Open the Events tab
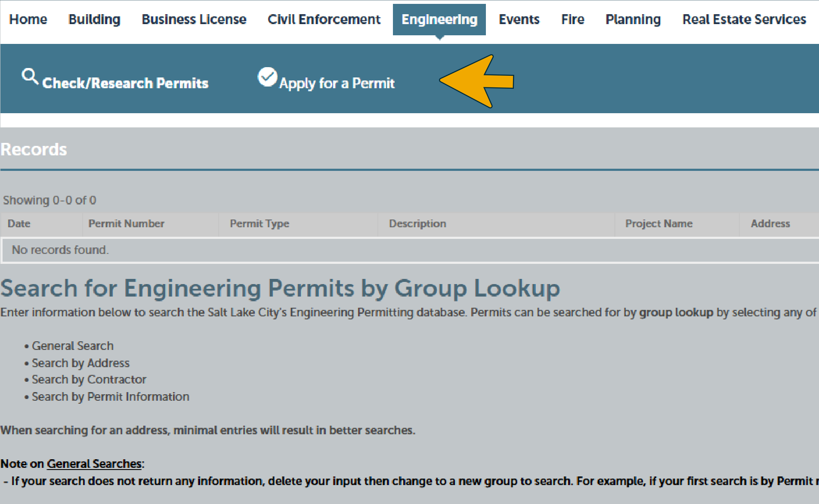Image resolution: width=819 pixels, height=504 pixels. [519, 19]
